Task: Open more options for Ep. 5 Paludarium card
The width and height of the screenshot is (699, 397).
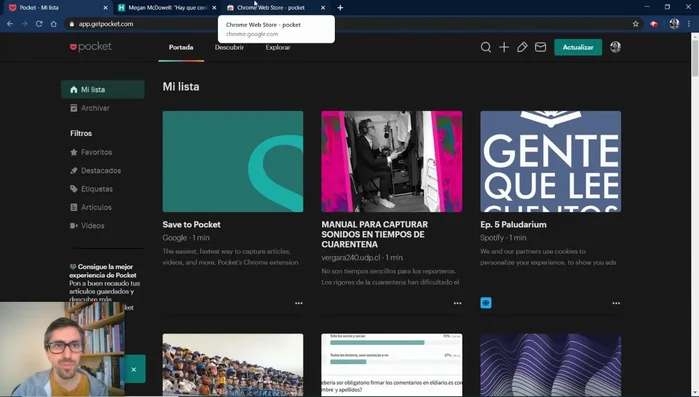Action: (616, 303)
